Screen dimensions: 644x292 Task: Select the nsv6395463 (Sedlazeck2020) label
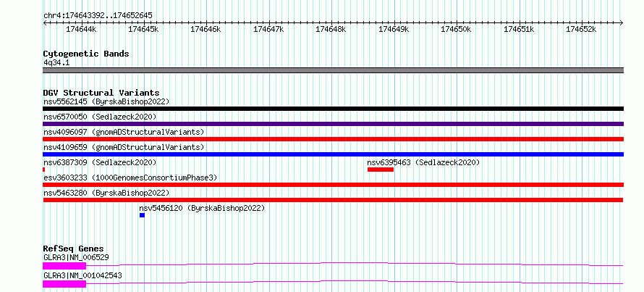tap(423, 162)
